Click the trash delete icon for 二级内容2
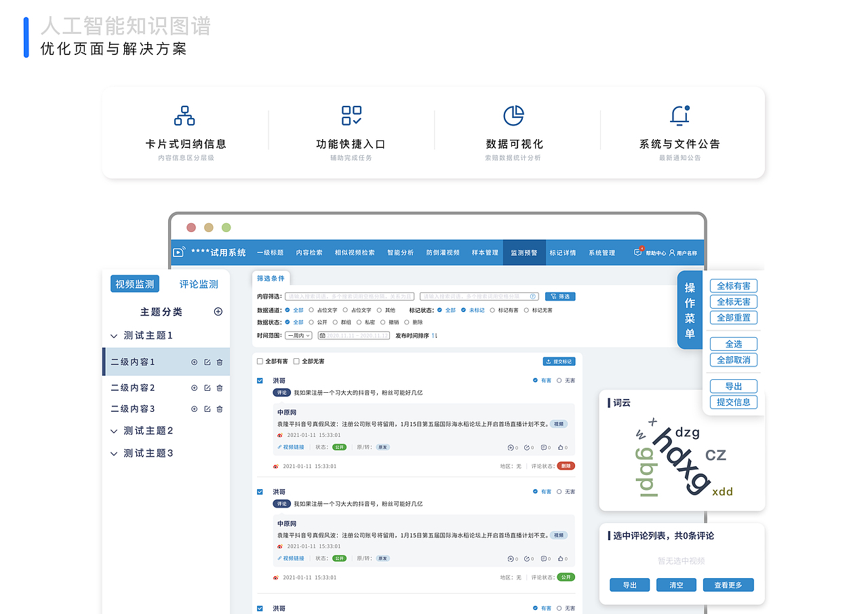Screen dimensions: 868x614 point(219,388)
